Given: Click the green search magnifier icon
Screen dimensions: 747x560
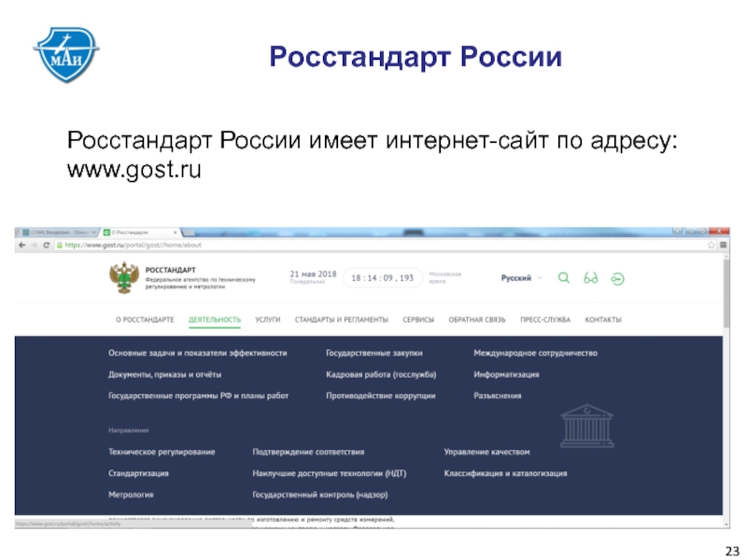Looking at the screenshot, I should tap(564, 278).
